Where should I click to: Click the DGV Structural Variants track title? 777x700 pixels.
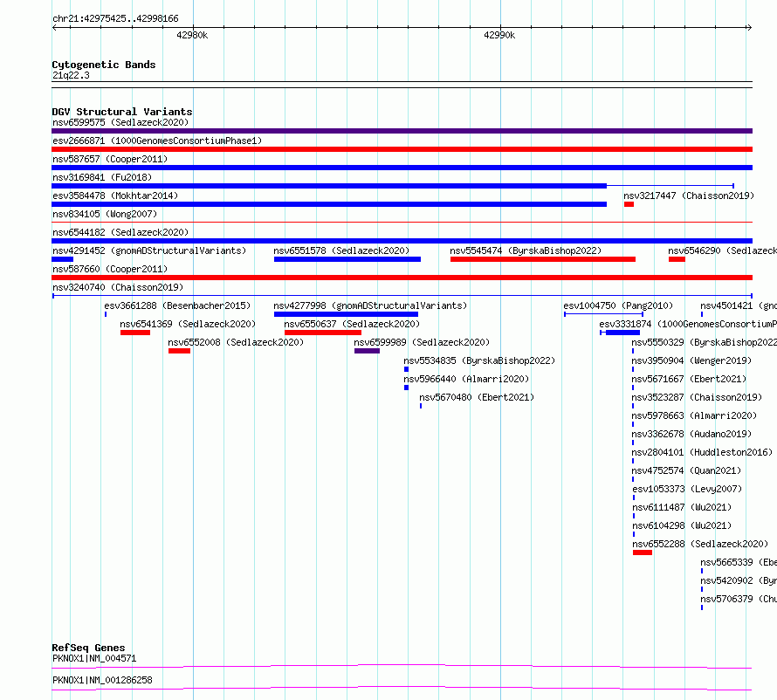[122, 112]
